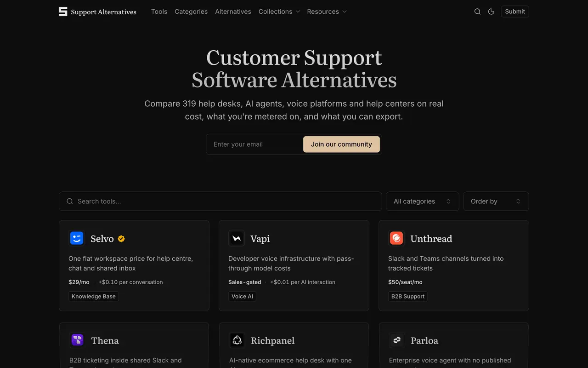This screenshot has width=588, height=368.
Task: Click the Sales-gated label
Action: pos(245,282)
